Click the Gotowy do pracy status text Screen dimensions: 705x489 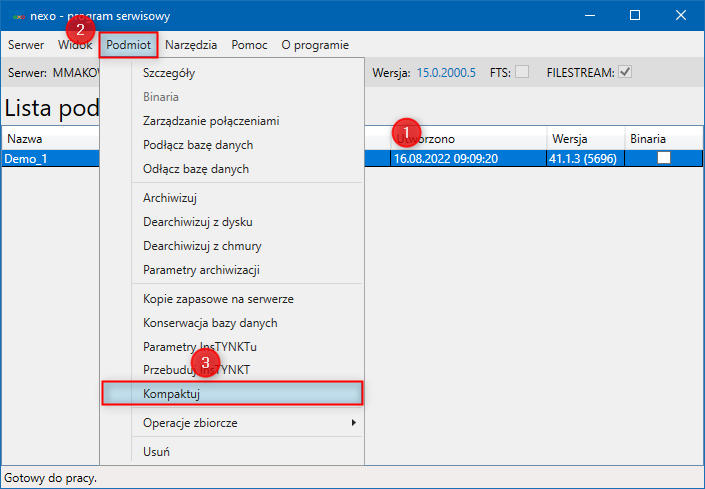[x=50, y=478]
